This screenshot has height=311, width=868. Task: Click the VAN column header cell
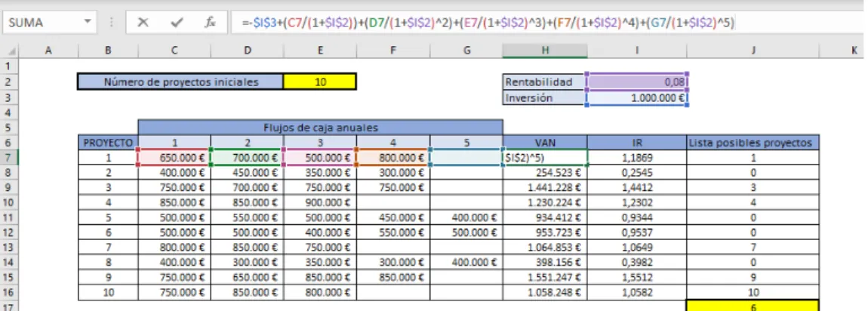tap(545, 143)
